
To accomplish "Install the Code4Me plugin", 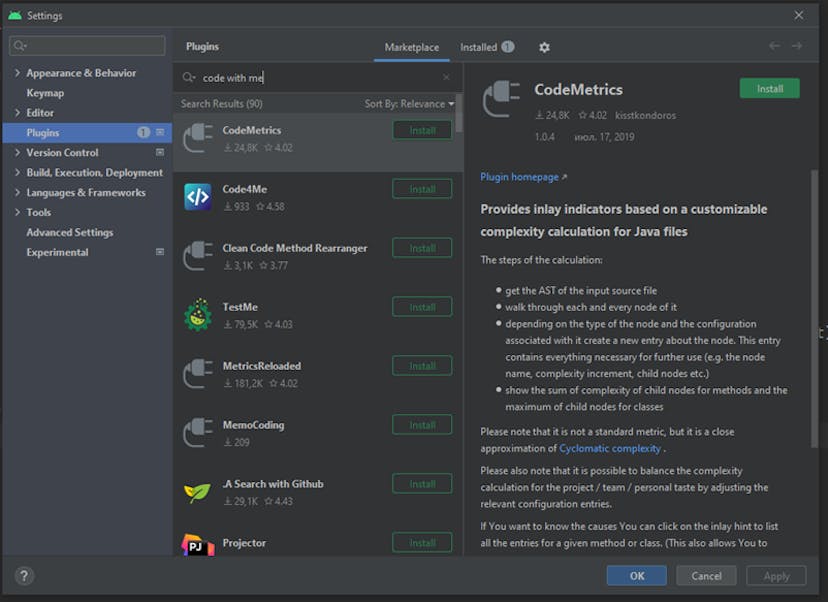I will (x=422, y=189).
